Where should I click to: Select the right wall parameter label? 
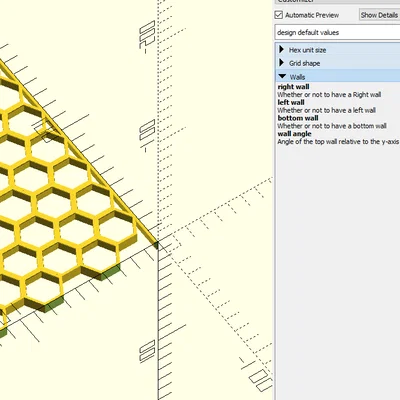293,87
